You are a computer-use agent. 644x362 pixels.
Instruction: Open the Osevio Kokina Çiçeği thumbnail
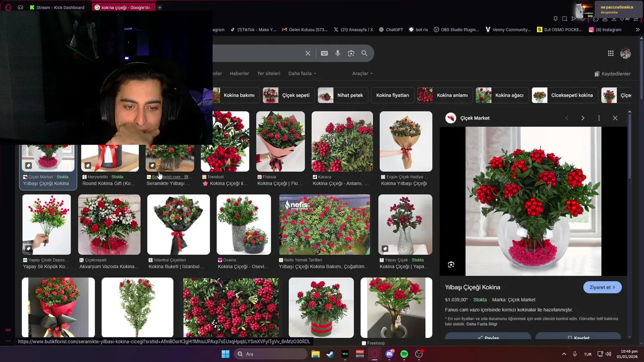(x=244, y=225)
